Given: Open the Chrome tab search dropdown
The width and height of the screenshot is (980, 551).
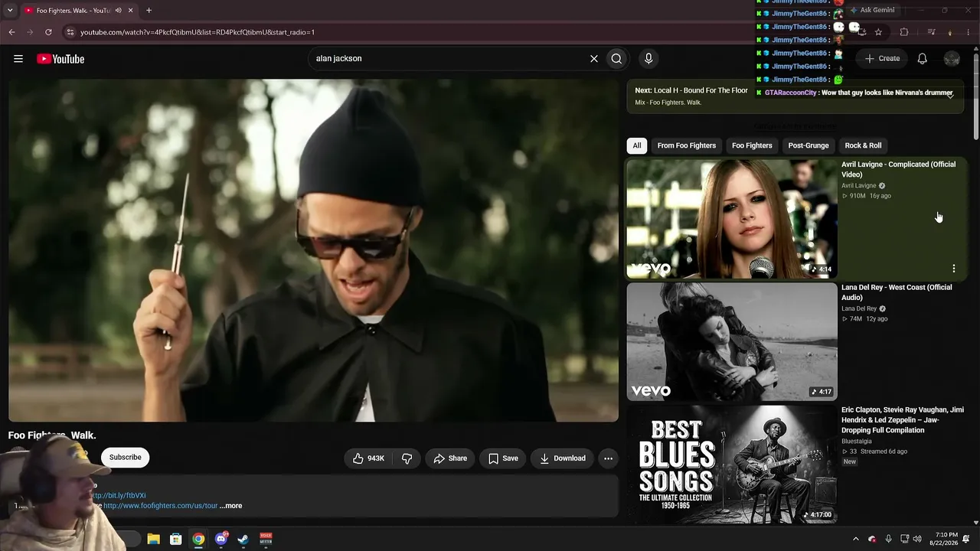Looking at the screenshot, I should point(10,11).
